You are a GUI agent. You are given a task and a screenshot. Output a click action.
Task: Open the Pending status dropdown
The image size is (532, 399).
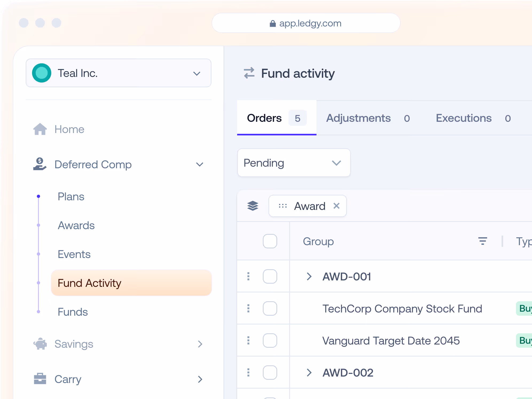pos(294,163)
